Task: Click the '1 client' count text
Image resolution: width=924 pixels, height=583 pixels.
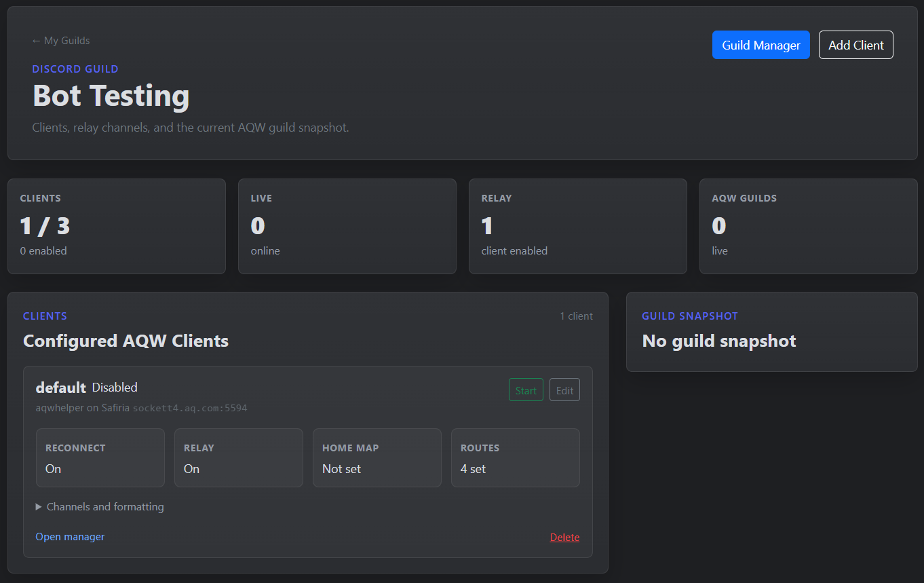Action: (x=576, y=316)
